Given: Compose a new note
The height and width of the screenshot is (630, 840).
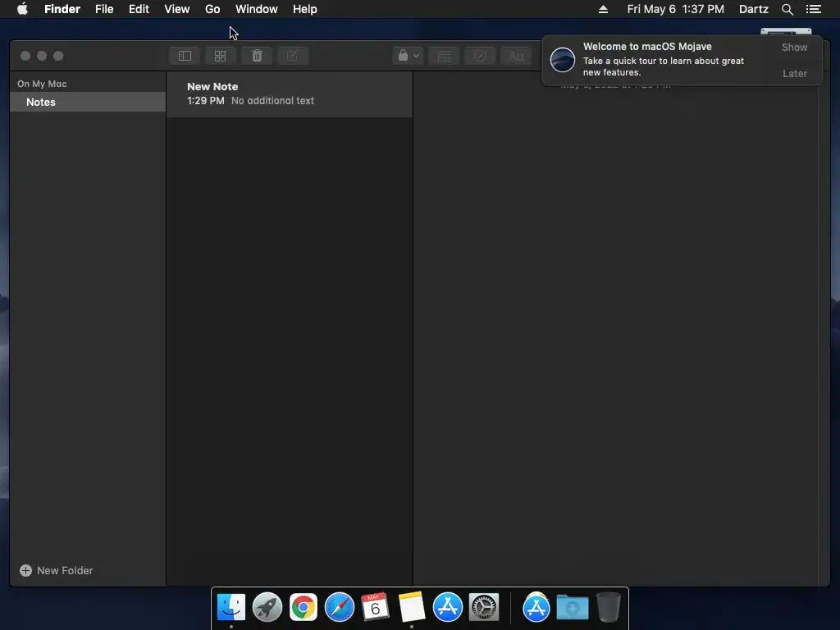Looking at the screenshot, I should (x=293, y=56).
